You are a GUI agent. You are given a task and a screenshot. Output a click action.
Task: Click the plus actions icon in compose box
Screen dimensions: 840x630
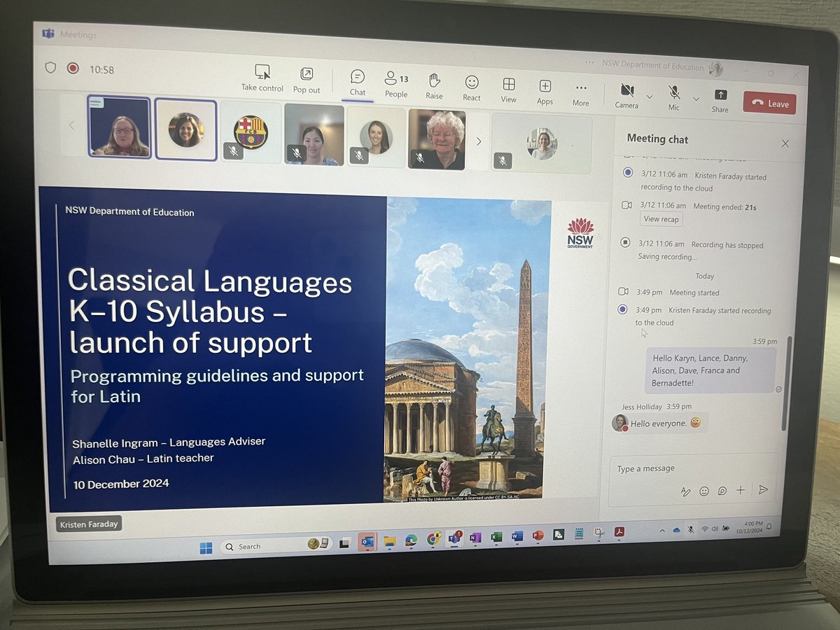click(x=741, y=490)
